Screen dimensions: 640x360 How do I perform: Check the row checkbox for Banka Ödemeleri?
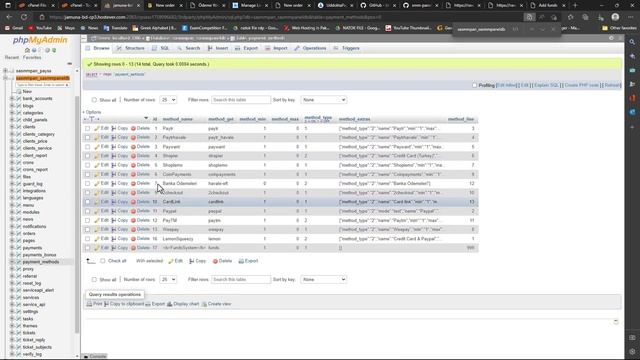coord(87,184)
